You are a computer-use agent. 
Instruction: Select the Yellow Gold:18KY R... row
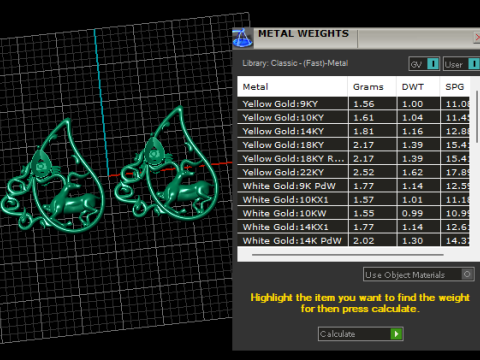(x=353, y=159)
